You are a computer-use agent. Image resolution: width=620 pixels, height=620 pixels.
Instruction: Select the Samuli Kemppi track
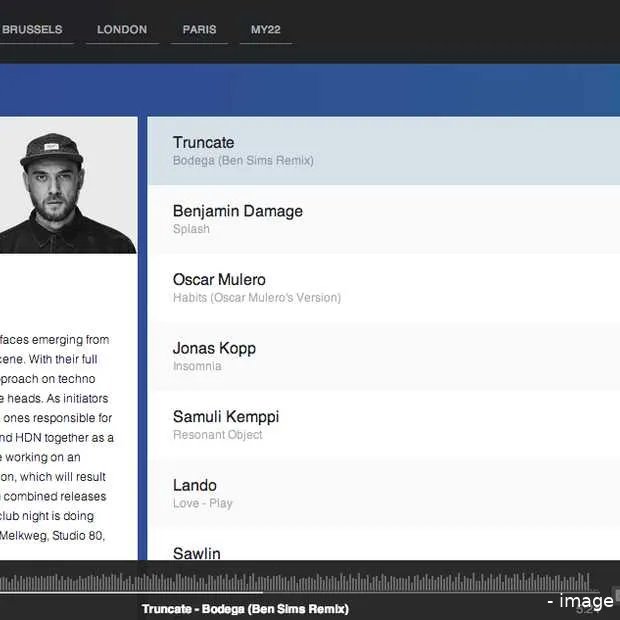pos(384,425)
